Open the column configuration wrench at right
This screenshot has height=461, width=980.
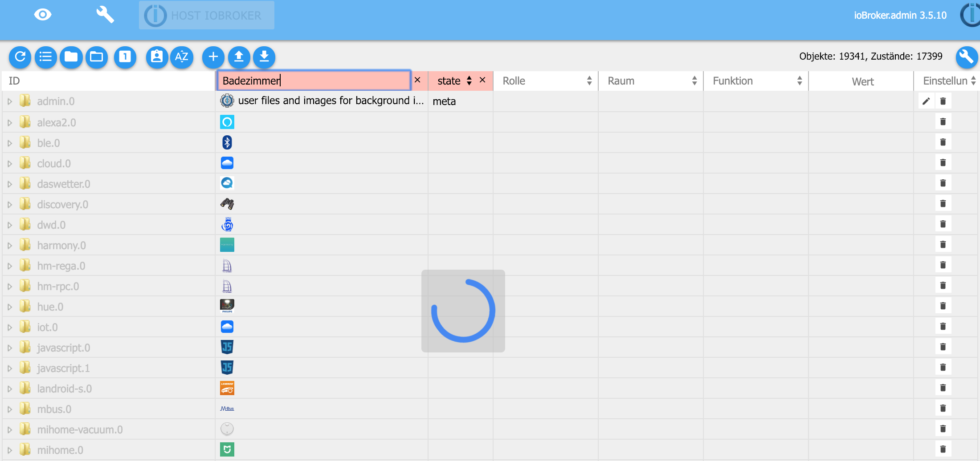pyautogui.click(x=967, y=57)
